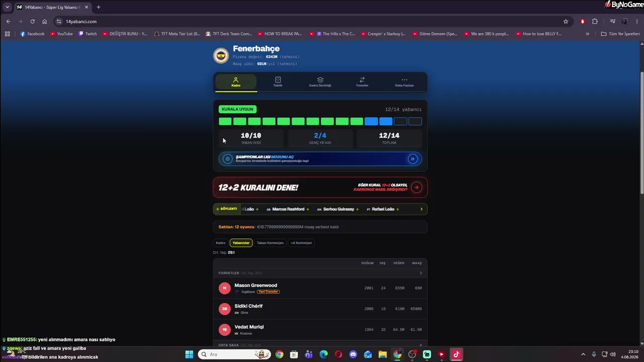
Task: Click the Satılan 12 oyuncu info bar
Action: click(320, 227)
